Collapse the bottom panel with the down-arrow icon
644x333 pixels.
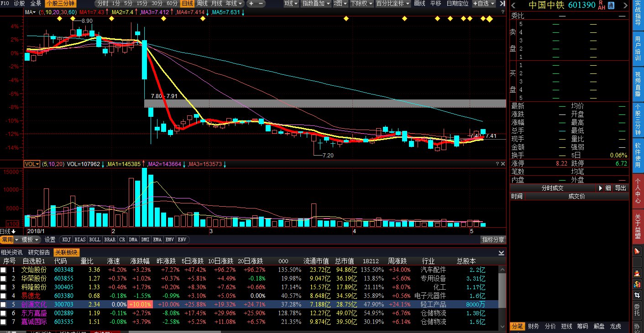[x=502, y=252]
